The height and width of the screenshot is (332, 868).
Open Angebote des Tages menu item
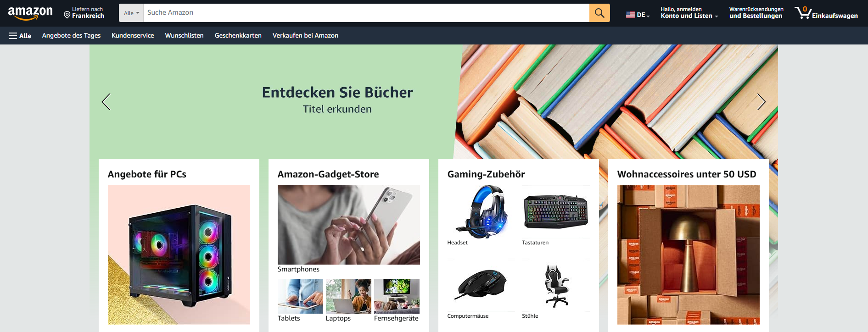[x=71, y=35]
